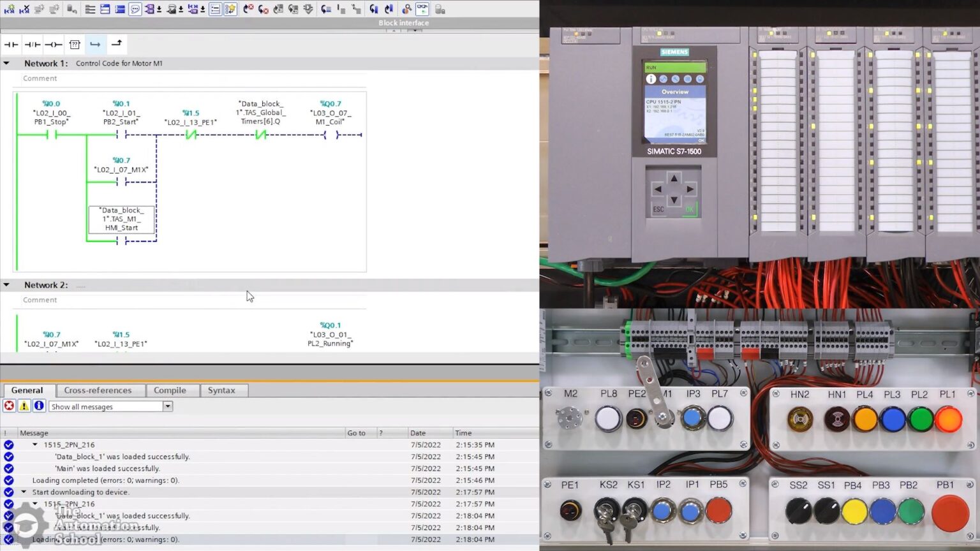Switch to the Cross-references tab
The image size is (980, 551).
100,390
